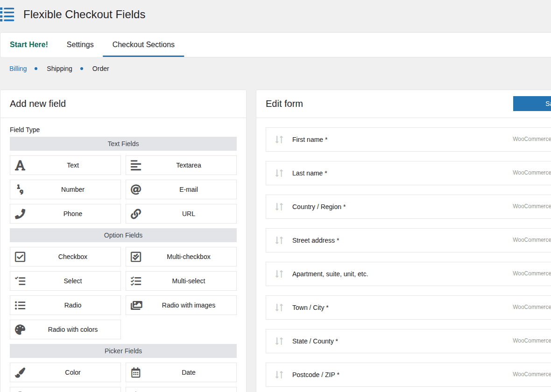The width and height of the screenshot is (551, 392).
Task: Select the Checkout Sections tab
Action: coord(143,45)
